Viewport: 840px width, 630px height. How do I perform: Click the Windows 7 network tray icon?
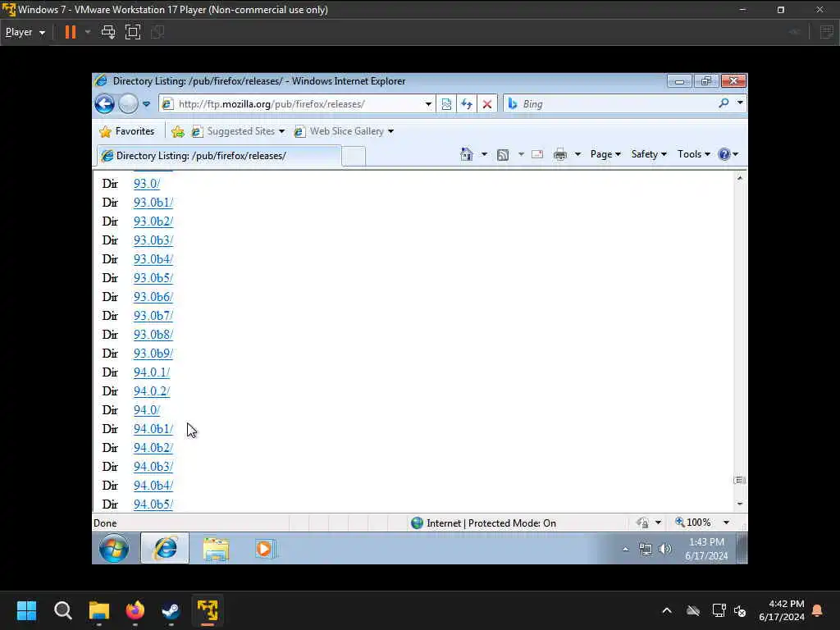[646, 549]
